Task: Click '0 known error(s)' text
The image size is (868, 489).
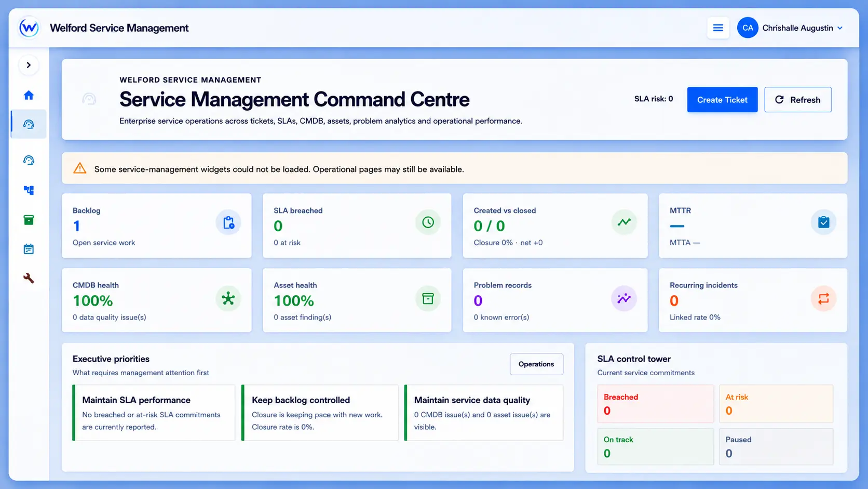Action: [501, 318]
